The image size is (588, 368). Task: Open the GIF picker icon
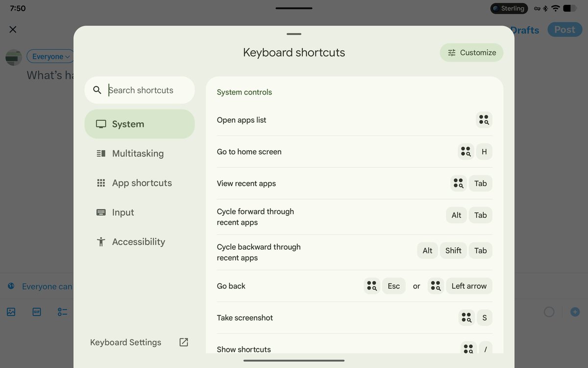tap(37, 312)
